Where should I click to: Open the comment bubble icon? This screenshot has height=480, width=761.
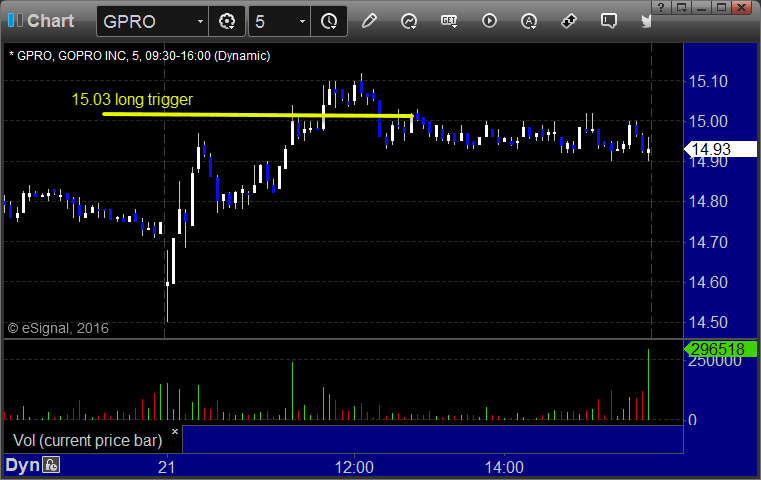coord(609,21)
